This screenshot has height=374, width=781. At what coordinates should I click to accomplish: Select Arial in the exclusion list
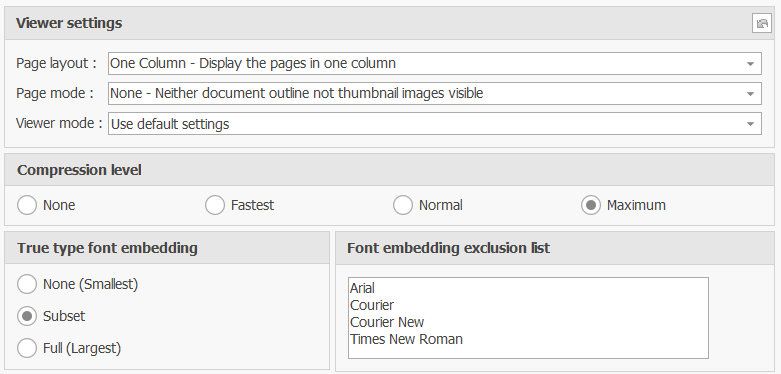362,288
